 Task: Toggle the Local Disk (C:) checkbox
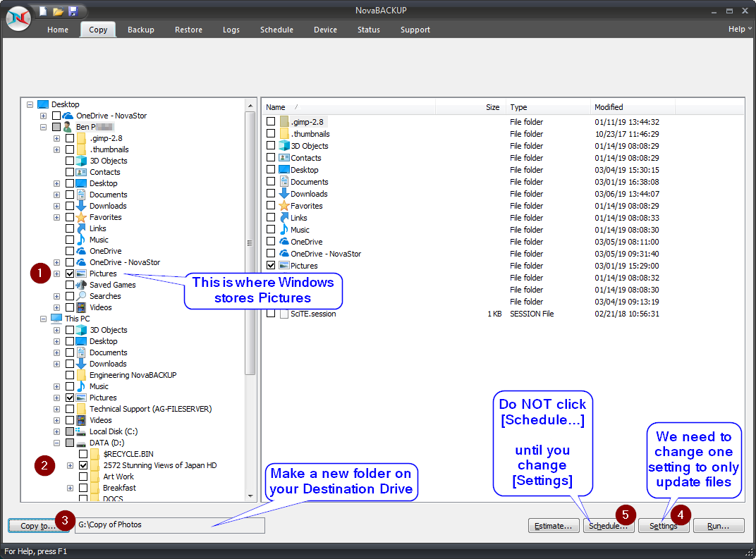(x=70, y=431)
